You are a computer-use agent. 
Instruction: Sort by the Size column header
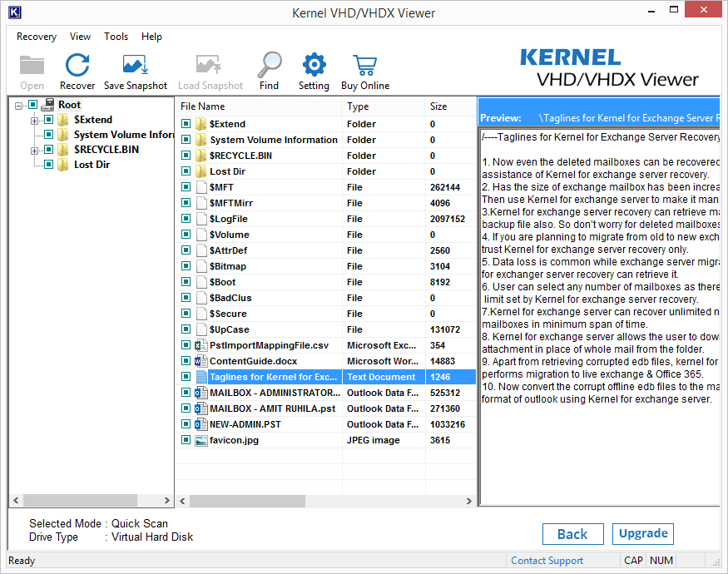(448, 106)
